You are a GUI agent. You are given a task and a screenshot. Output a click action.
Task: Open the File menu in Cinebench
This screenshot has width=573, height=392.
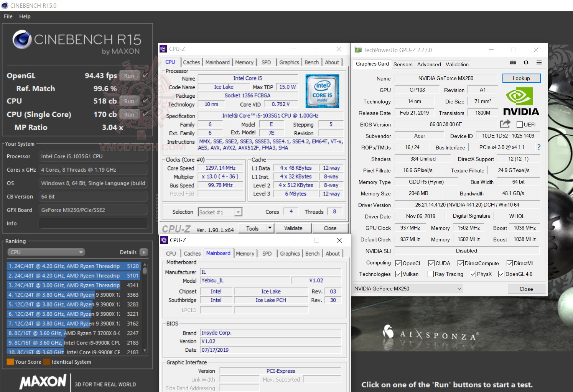(8, 16)
